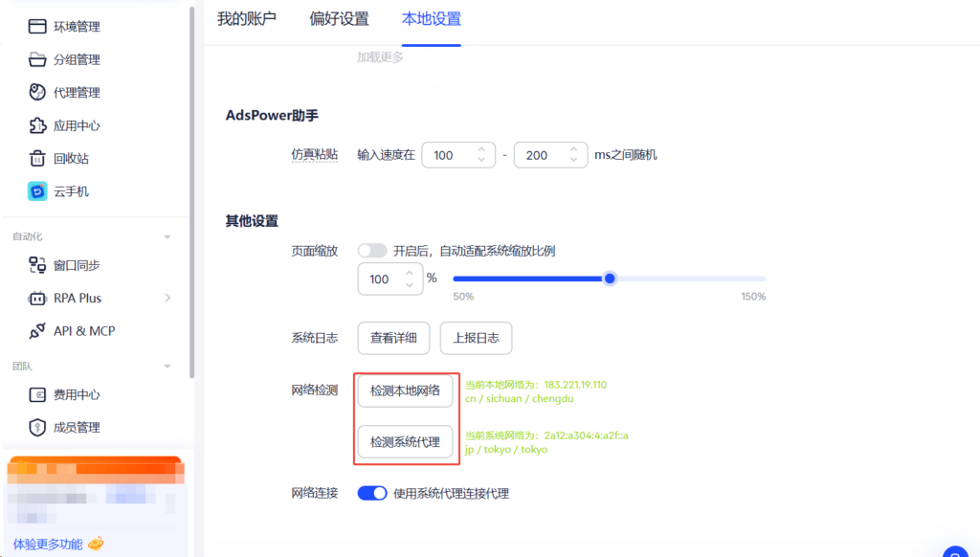The image size is (980, 557).
Task: Click the page zoom slider handle
Action: coord(610,278)
